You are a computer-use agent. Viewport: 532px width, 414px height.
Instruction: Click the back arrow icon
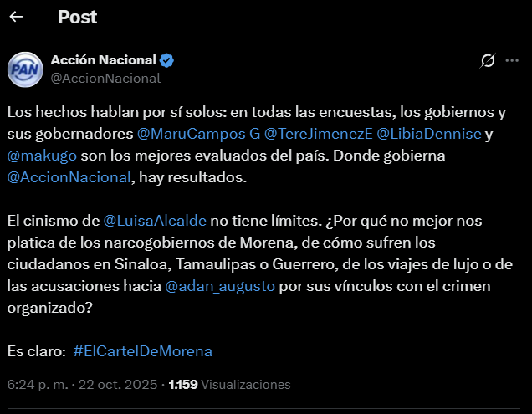[x=16, y=17]
